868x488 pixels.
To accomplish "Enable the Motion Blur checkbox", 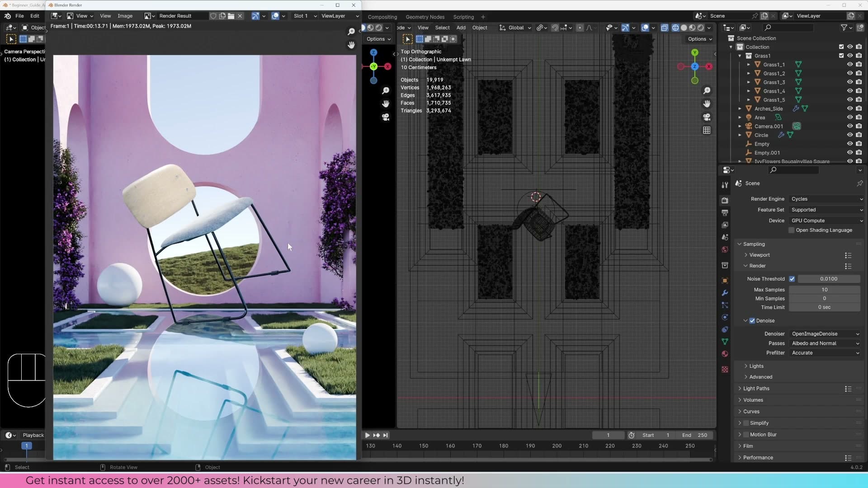I will click(746, 435).
